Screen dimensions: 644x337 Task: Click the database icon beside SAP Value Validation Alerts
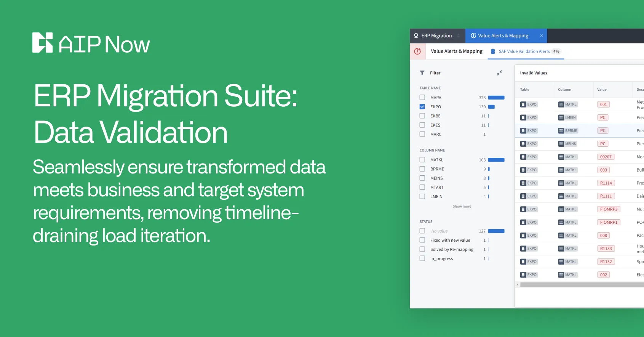pyautogui.click(x=493, y=51)
